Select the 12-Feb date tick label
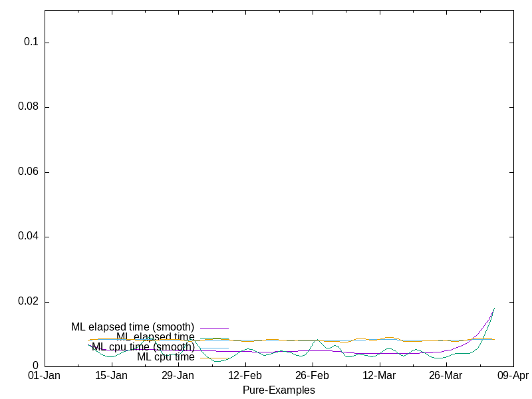 (245, 376)
